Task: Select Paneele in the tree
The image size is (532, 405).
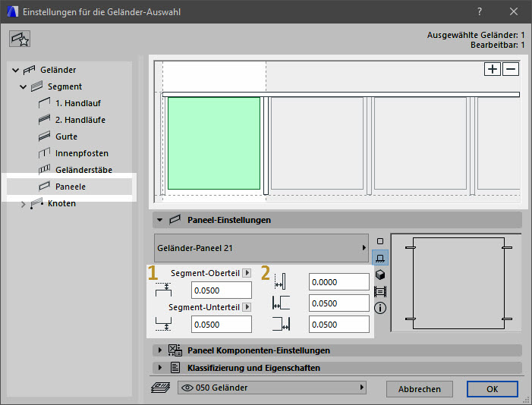Action: pyautogui.click(x=71, y=187)
